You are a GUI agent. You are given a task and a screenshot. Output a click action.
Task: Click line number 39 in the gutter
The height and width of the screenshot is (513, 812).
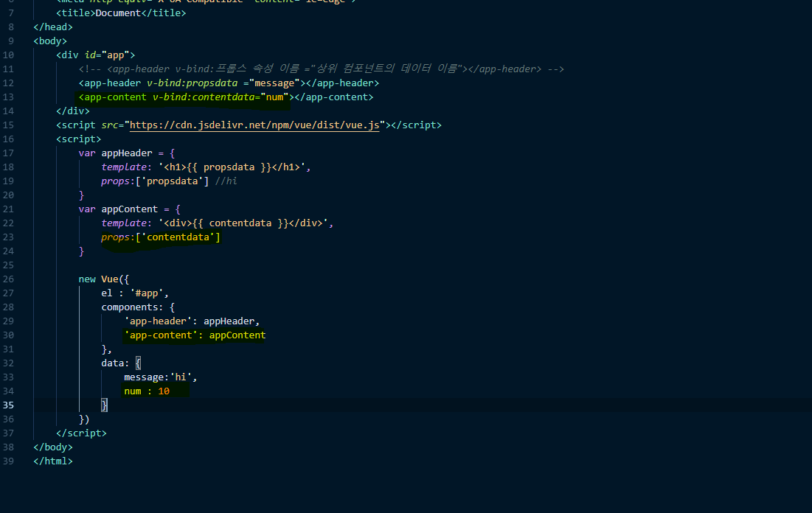point(8,461)
